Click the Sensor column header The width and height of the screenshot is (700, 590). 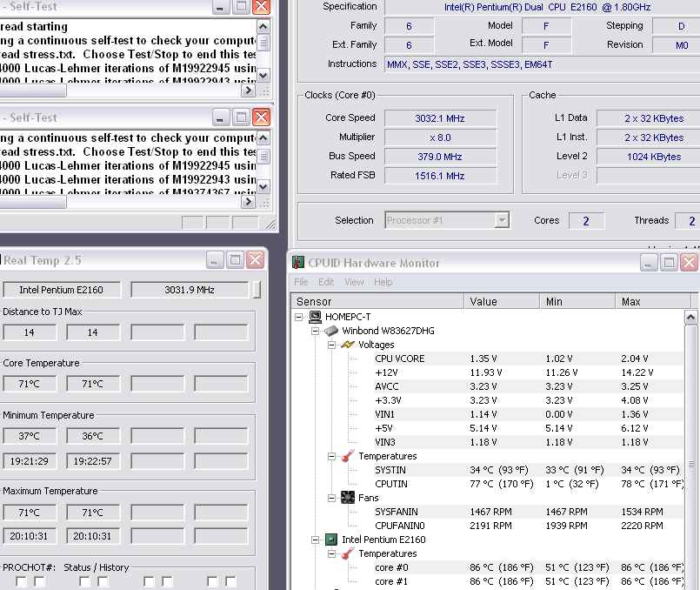377,301
